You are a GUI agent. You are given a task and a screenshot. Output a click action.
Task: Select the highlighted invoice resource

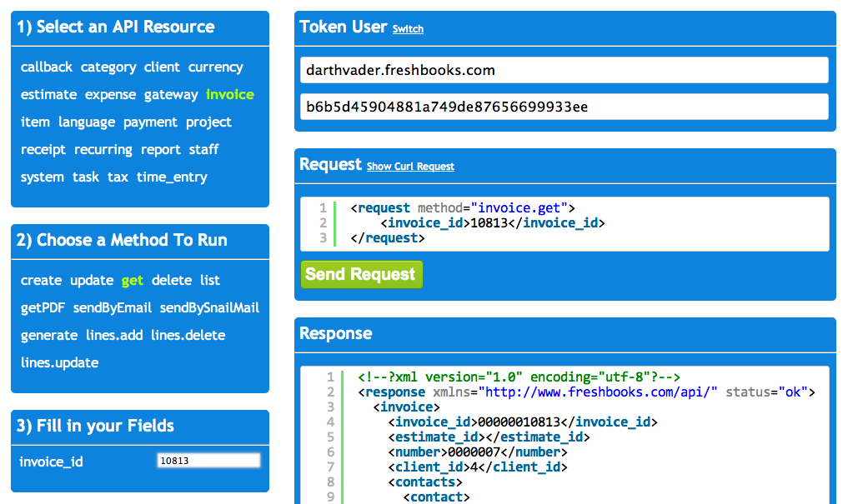click(230, 95)
